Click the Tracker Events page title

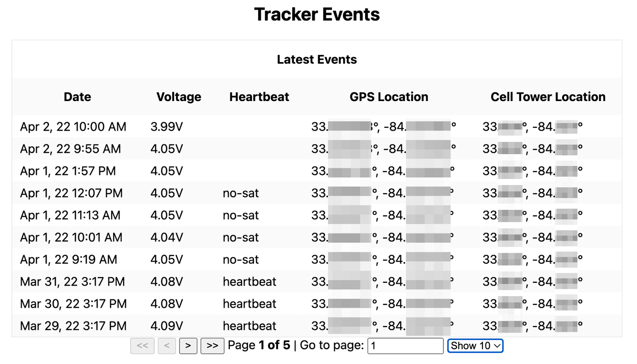click(317, 14)
